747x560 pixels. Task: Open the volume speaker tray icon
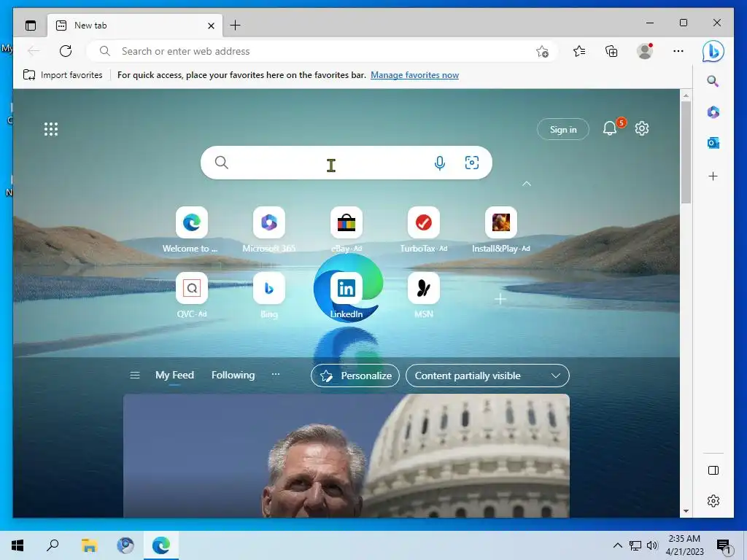(x=653, y=545)
